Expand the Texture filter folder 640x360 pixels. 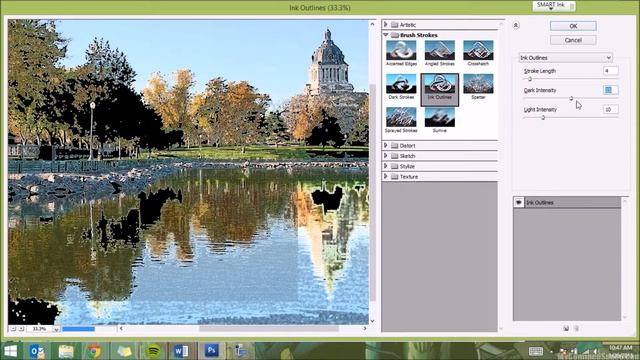click(386, 176)
